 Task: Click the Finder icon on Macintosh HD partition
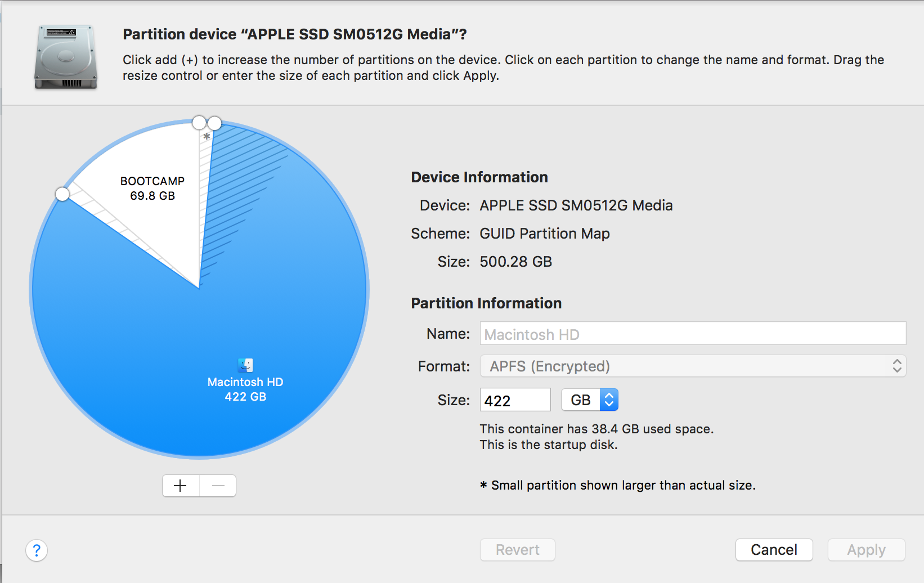245,365
